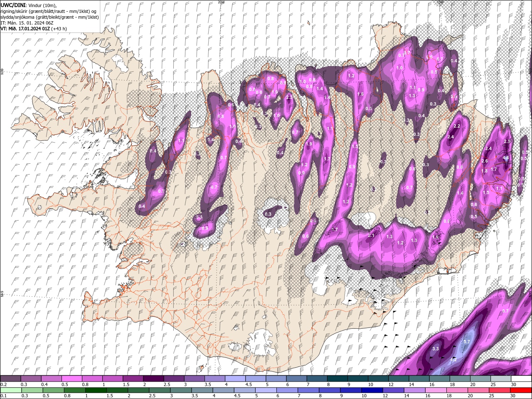The image size is (532, 399).
Task: Select the dark teal 9–10 swatch in the purple legend
Action: [357, 379]
